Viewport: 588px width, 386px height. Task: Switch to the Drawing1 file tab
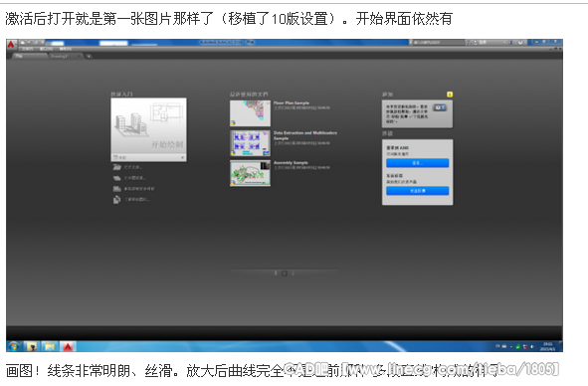66,57
